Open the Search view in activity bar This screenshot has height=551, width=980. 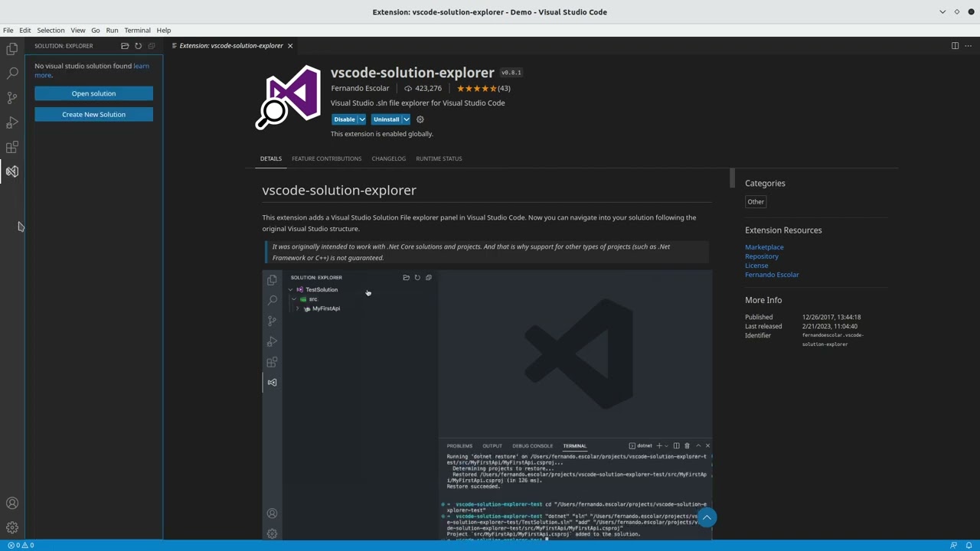coord(12,73)
